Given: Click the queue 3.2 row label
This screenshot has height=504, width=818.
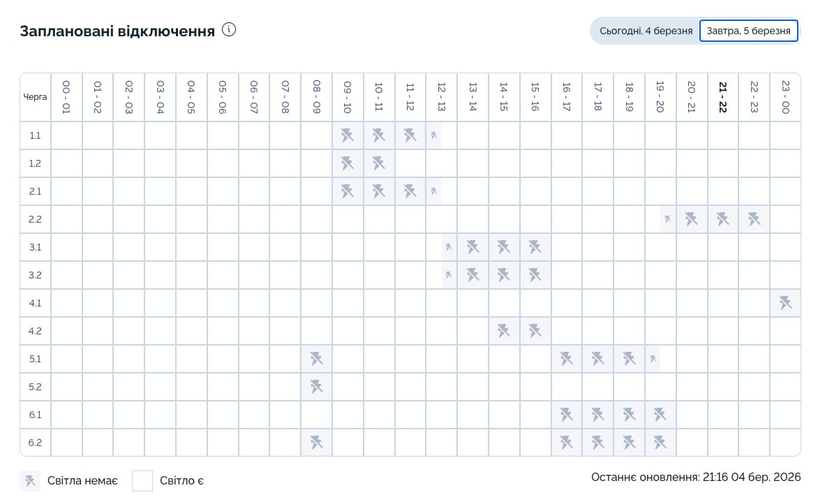Looking at the screenshot, I should [x=36, y=275].
